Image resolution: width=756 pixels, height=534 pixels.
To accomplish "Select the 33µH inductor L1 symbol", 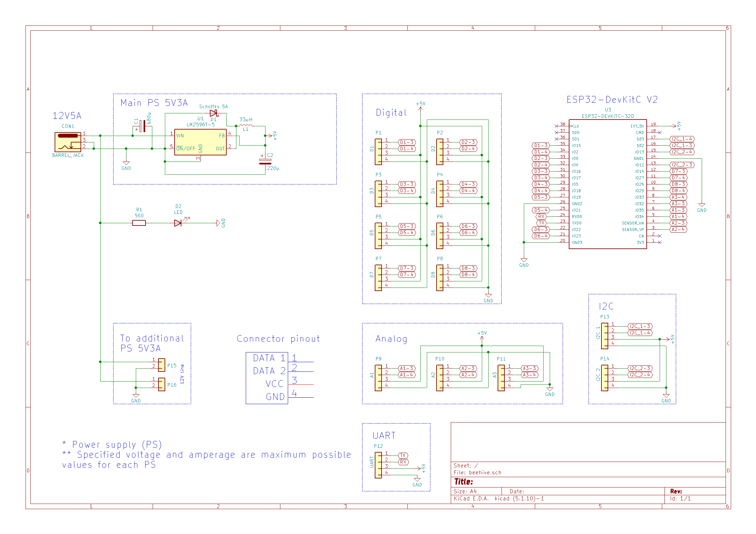I will click(246, 125).
